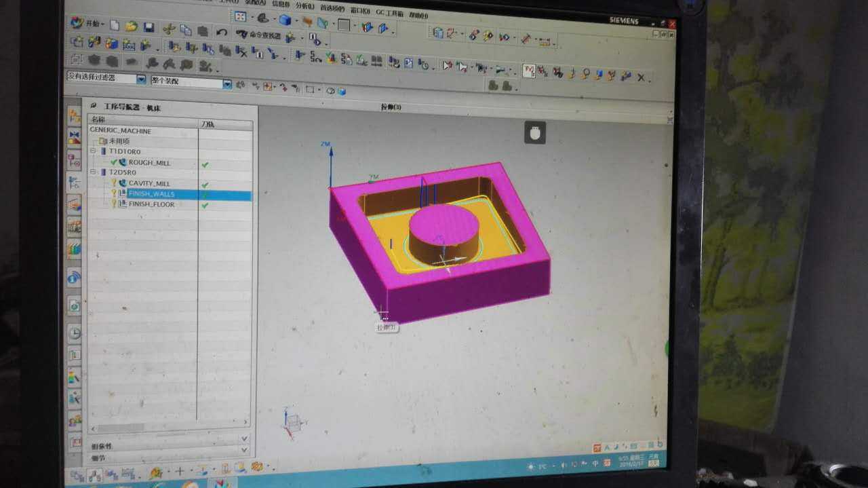The width and height of the screenshot is (868, 488).
Task: Select the FINISH_FLOOR operation
Action: (x=151, y=204)
